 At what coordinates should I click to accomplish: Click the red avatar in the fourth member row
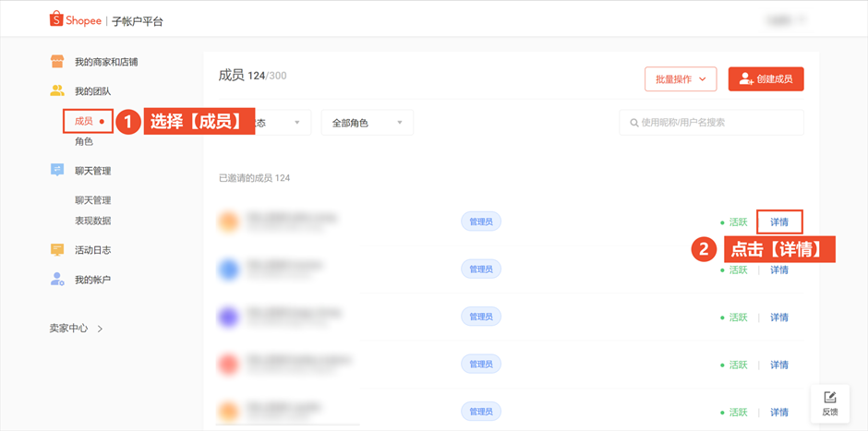(228, 365)
